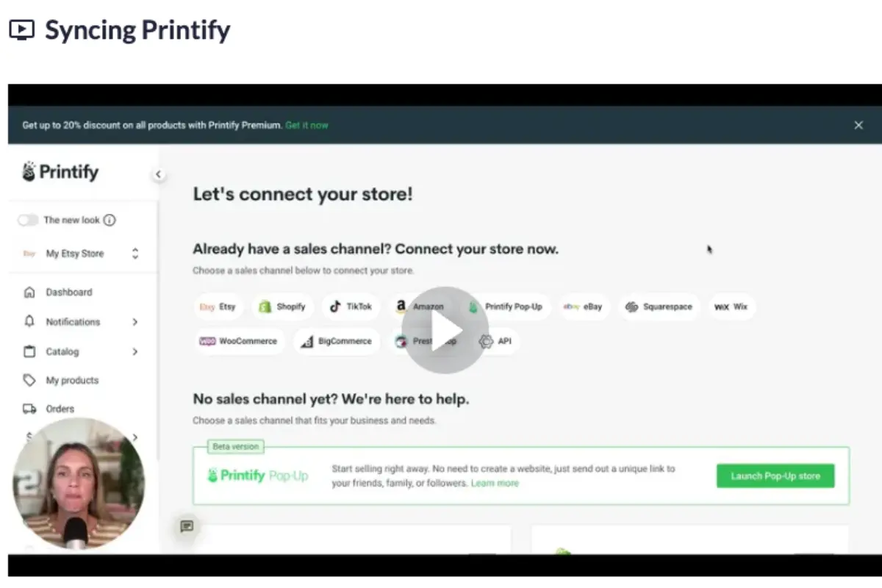Expand the Catalog submenu chevron
Image resolution: width=882 pixels, height=588 pixels.
(x=135, y=351)
